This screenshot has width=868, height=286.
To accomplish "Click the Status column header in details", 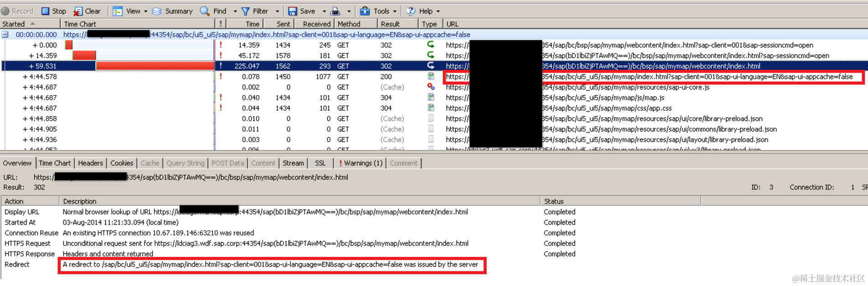I will coord(620,201).
